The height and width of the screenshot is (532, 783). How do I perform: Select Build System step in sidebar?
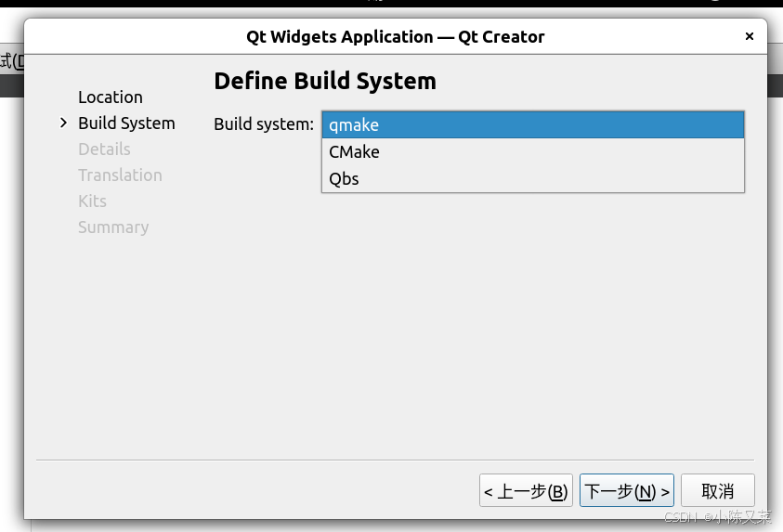point(126,123)
